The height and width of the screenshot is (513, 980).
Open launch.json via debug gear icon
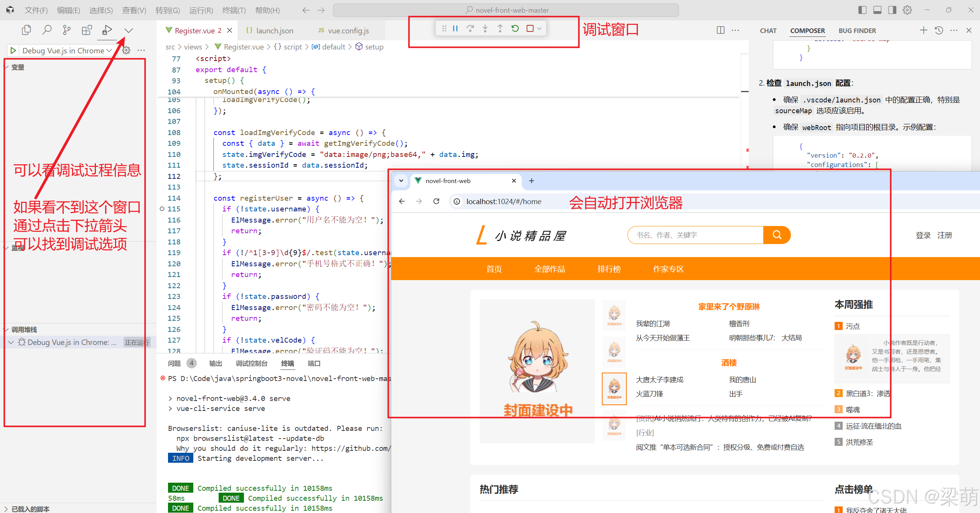[126, 50]
